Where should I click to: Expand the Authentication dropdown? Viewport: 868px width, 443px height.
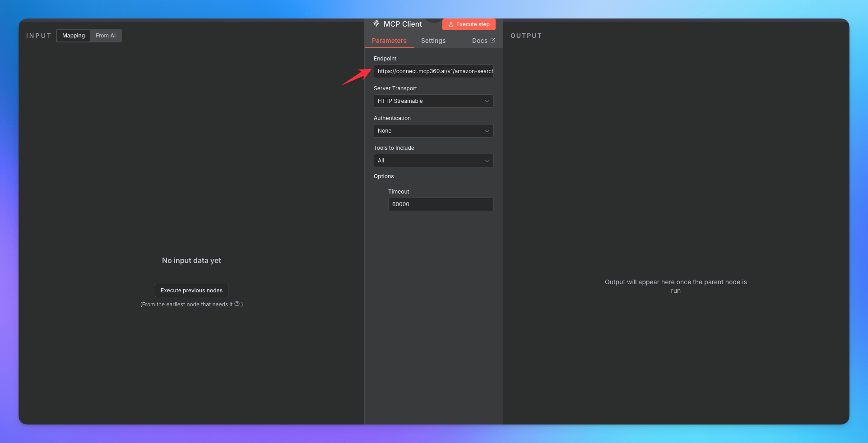[x=433, y=131]
